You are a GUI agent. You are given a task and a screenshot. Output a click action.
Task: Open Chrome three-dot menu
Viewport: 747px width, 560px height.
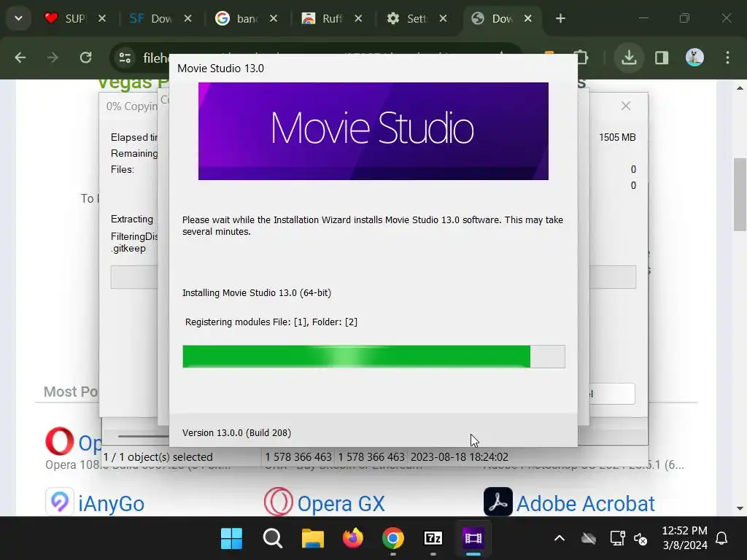[x=727, y=58]
